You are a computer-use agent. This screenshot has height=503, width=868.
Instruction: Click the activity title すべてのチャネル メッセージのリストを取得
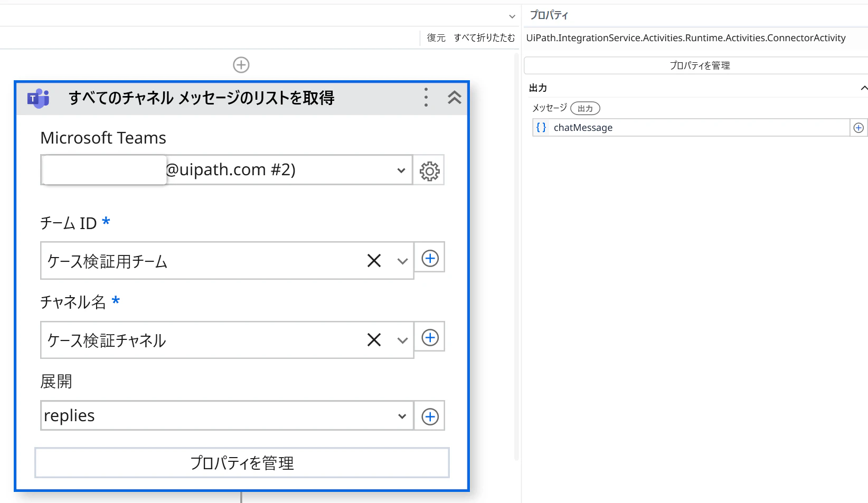pos(201,98)
